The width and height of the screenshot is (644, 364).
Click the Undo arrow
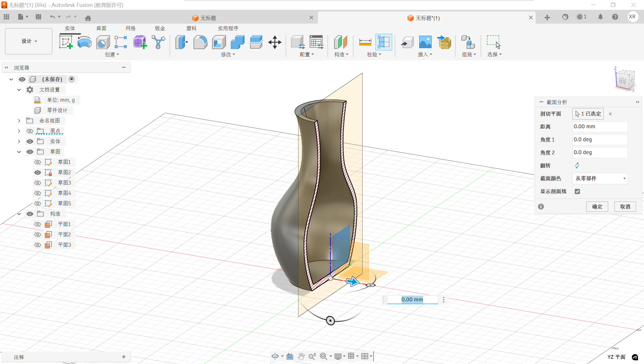pyautogui.click(x=52, y=17)
